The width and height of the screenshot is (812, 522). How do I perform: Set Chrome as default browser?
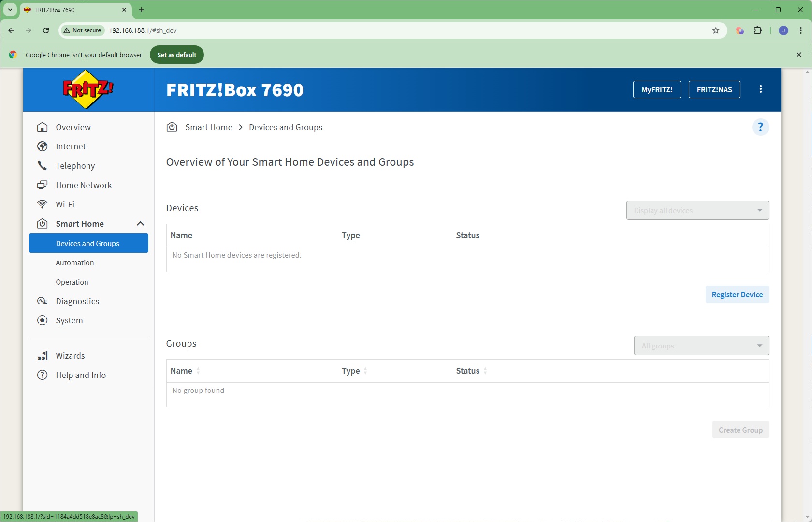tap(177, 55)
